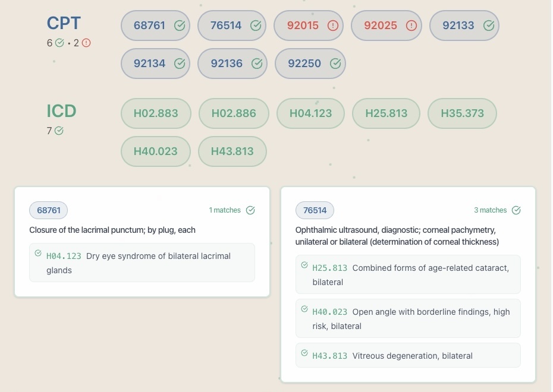This screenshot has height=392, width=553.
Task: Click CPT code chip 92133
Action: click(464, 26)
